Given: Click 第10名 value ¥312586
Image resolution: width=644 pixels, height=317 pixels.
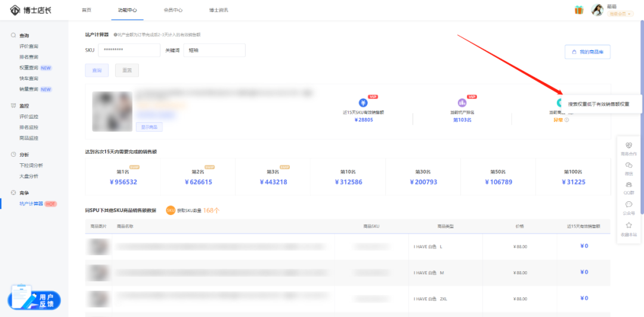Looking at the screenshot, I should coord(348,182).
